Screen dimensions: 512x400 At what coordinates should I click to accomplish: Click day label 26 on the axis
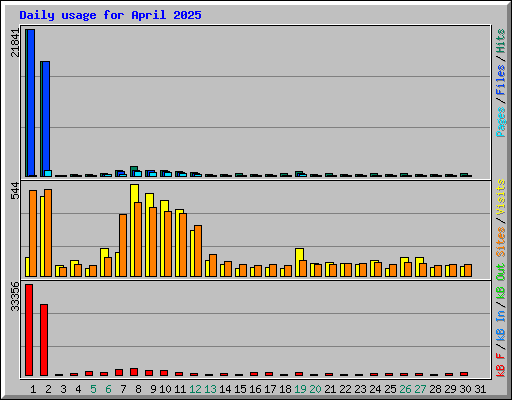click(405, 389)
